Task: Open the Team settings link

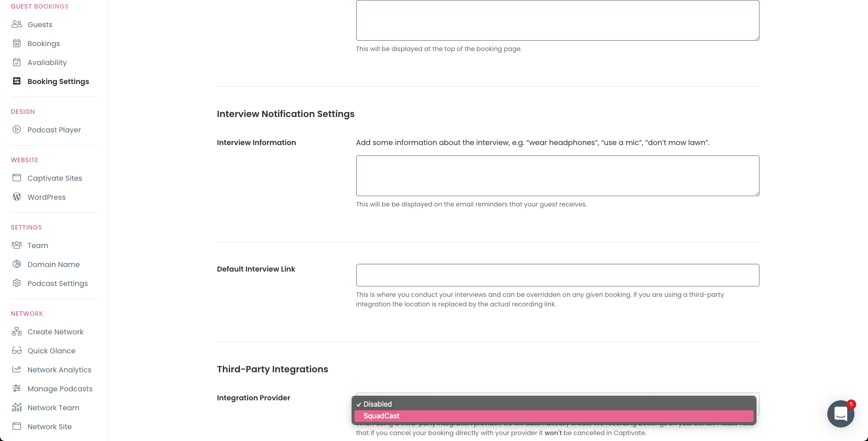Action: tap(38, 245)
